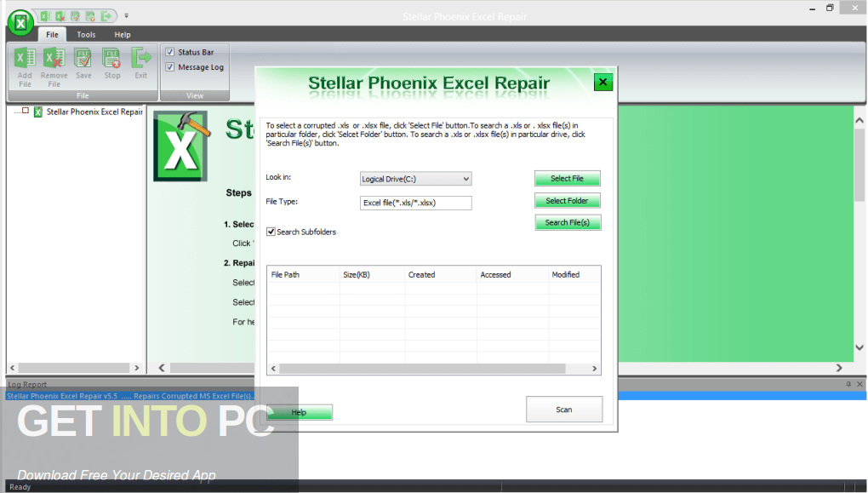
Task: Minimize the application window
Action: click(812, 9)
